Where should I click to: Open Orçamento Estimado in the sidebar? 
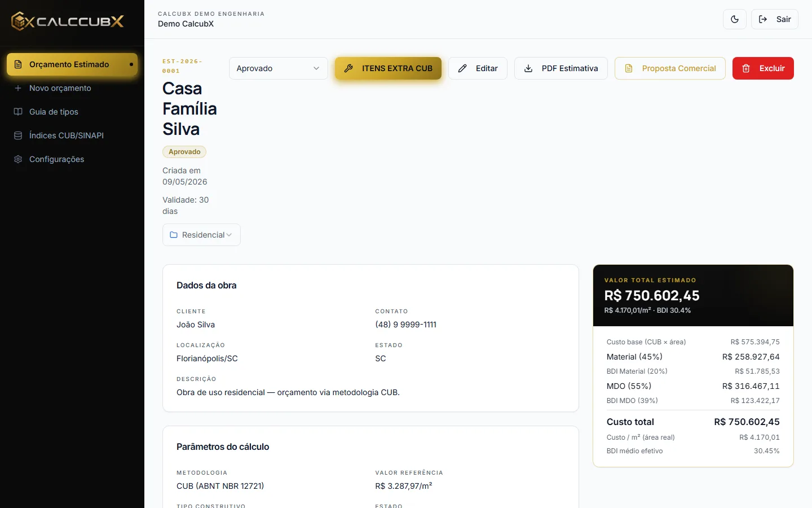pos(72,64)
